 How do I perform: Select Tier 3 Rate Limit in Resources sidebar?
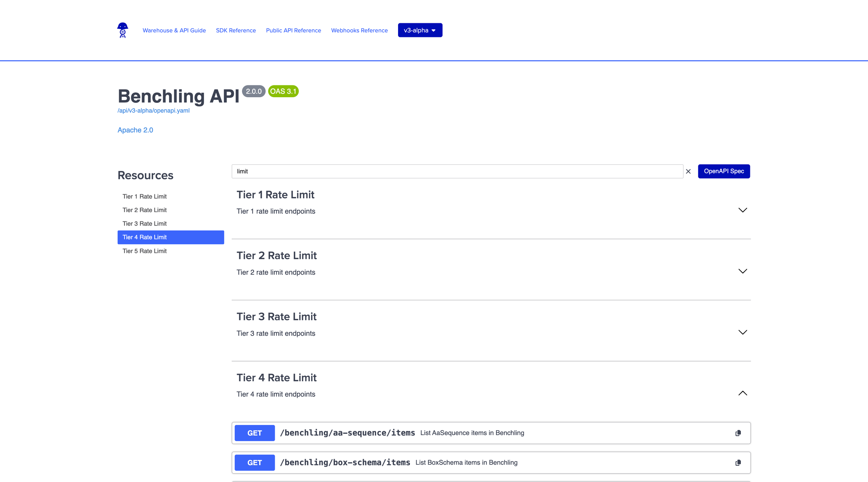(170, 224)
